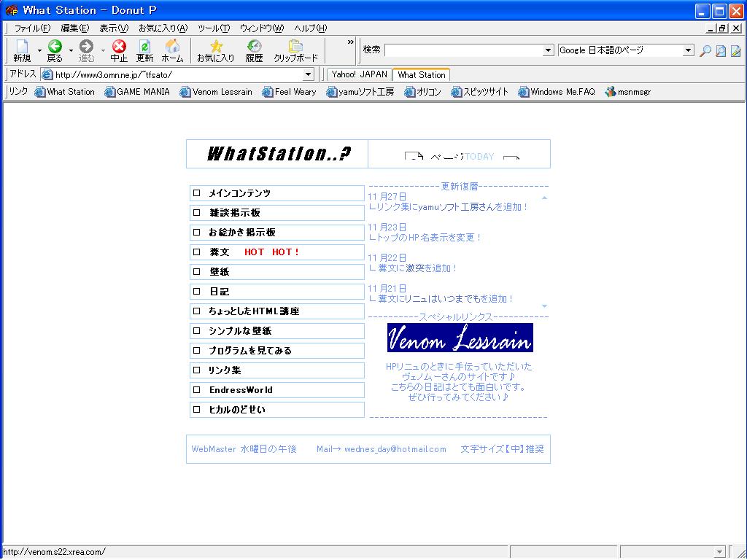Image resolution: width=747 pixels, height=560 pixels.
Task: Click the 雑談掲示板 link
Action: point(234,213)
